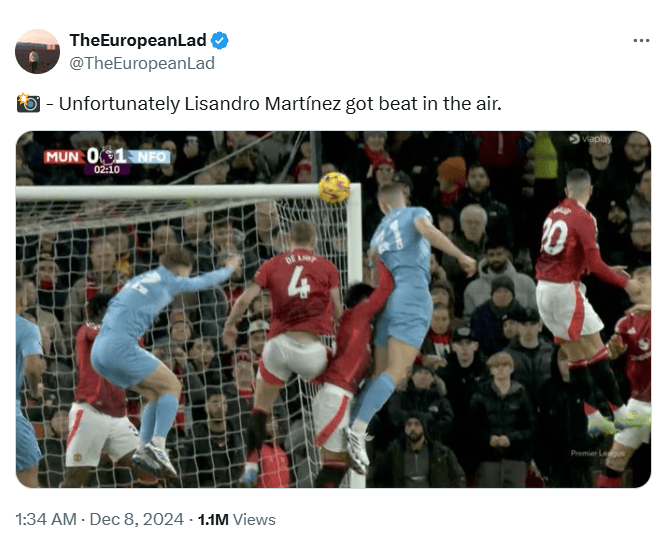The width and height of the screenshot is (665, 535).
Task: Click the yellow match ball
Action: (x=334, y=188)
